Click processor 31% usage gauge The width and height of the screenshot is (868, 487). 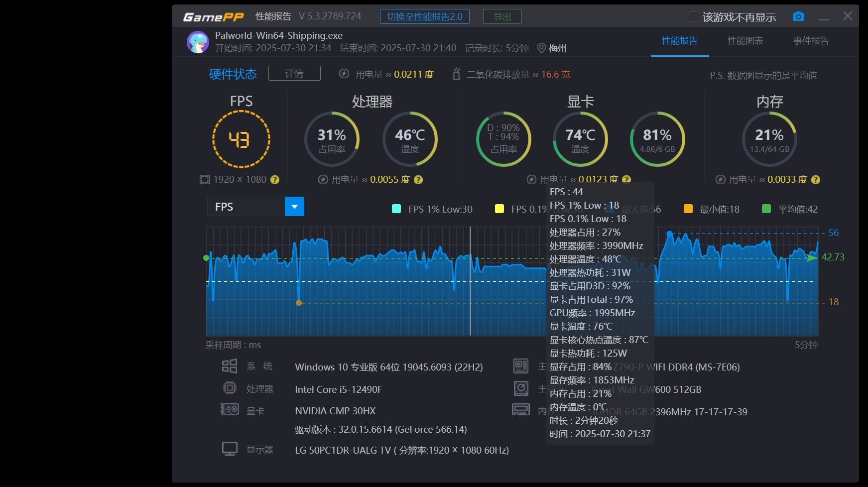coord(332,139)
